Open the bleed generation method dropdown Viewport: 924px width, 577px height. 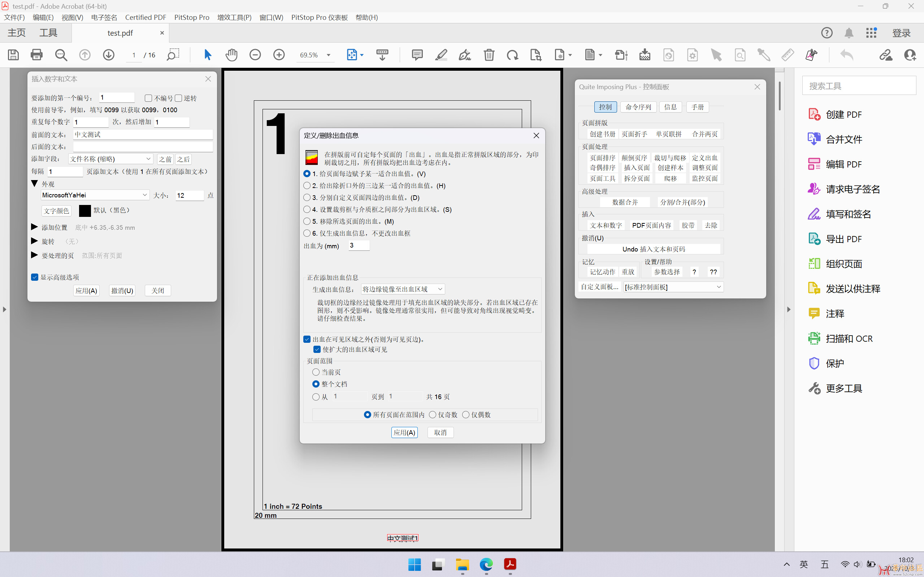coord(403,289)
